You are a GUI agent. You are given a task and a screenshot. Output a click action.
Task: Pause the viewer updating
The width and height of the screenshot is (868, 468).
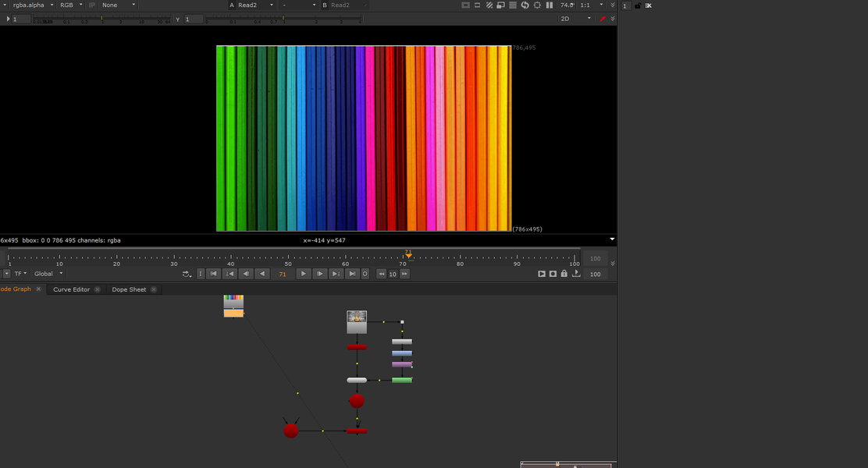pos(550,5)
